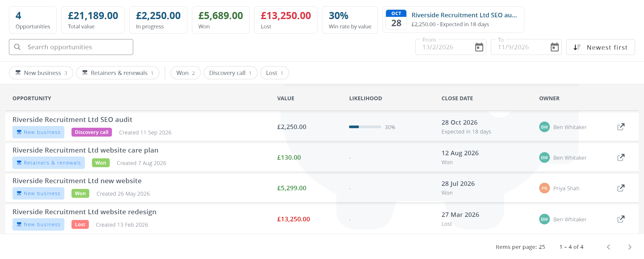Sort by the VALUE column header
This screenshot has width=644, height=259.
286,98
